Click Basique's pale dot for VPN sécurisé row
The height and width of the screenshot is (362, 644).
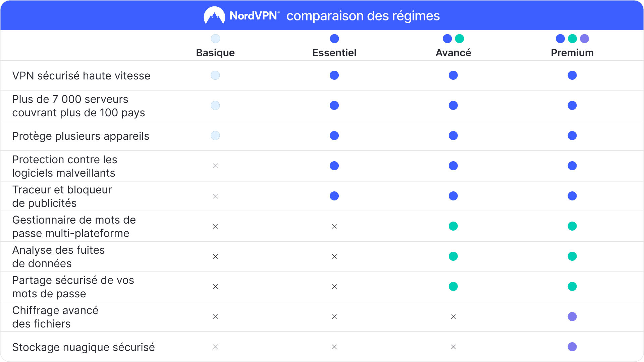(215, 75)
